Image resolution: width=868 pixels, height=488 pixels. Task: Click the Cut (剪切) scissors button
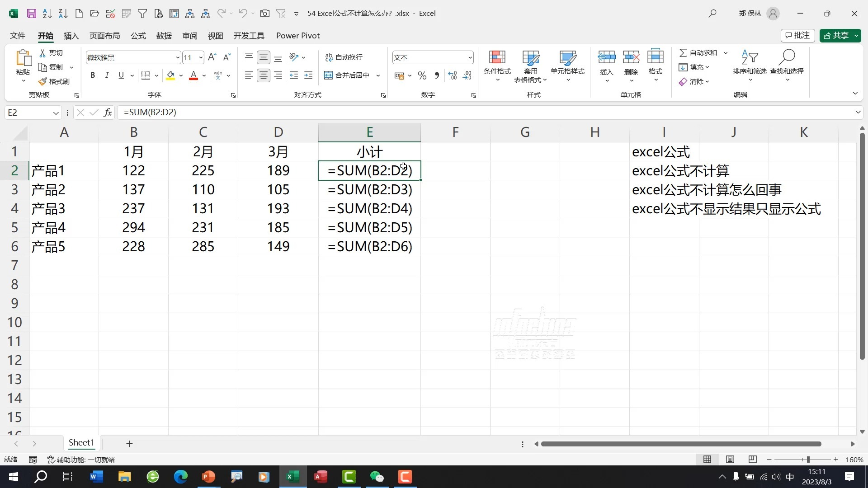(x=51, y=53)
